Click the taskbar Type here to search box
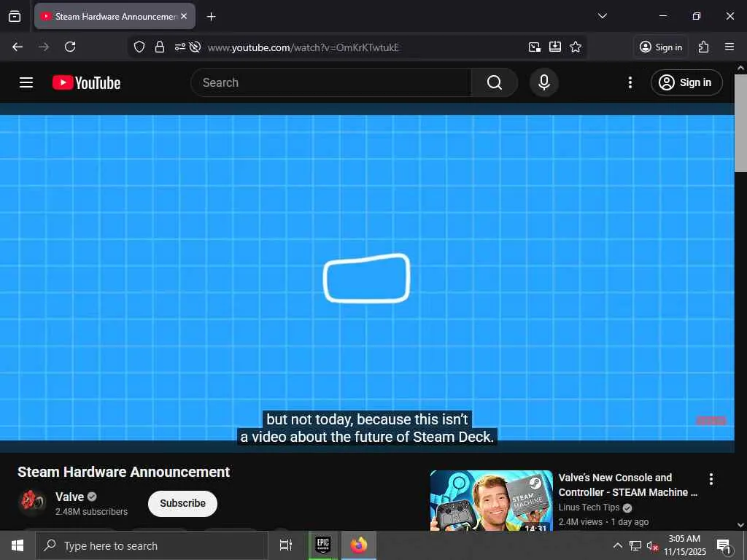 coord(152,545)
